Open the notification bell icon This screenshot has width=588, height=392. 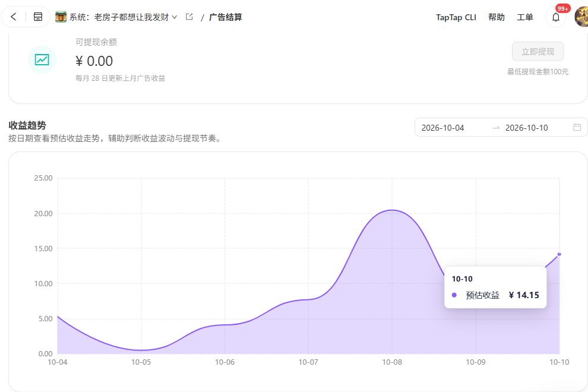(x=556, y=17)
